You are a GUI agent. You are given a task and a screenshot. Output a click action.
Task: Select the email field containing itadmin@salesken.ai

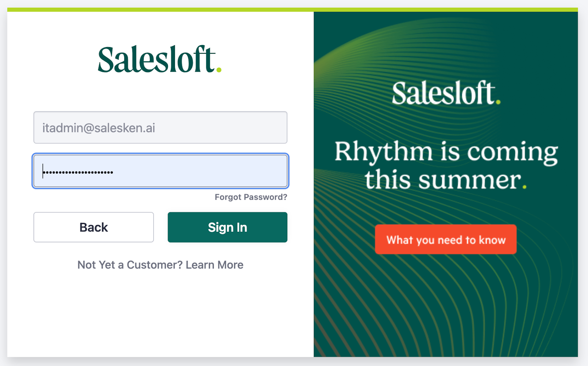pos(160,127)
